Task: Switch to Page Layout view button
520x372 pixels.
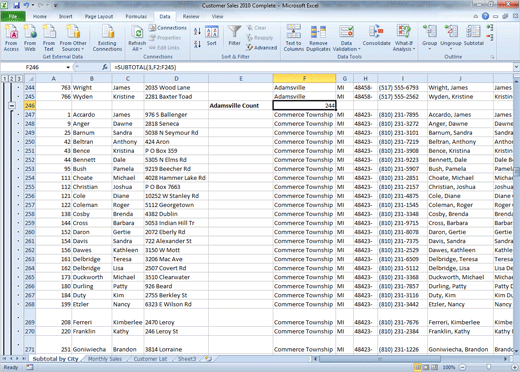Action: 426,367
